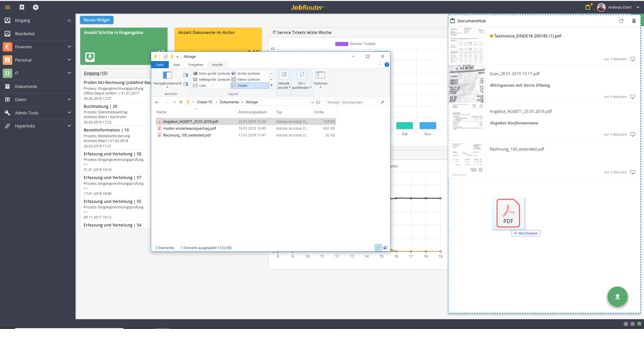Open the Explorer address bar history dropdown
This screenshot has height=362, width=644.
pyautogui.click(x=312, y=102)
